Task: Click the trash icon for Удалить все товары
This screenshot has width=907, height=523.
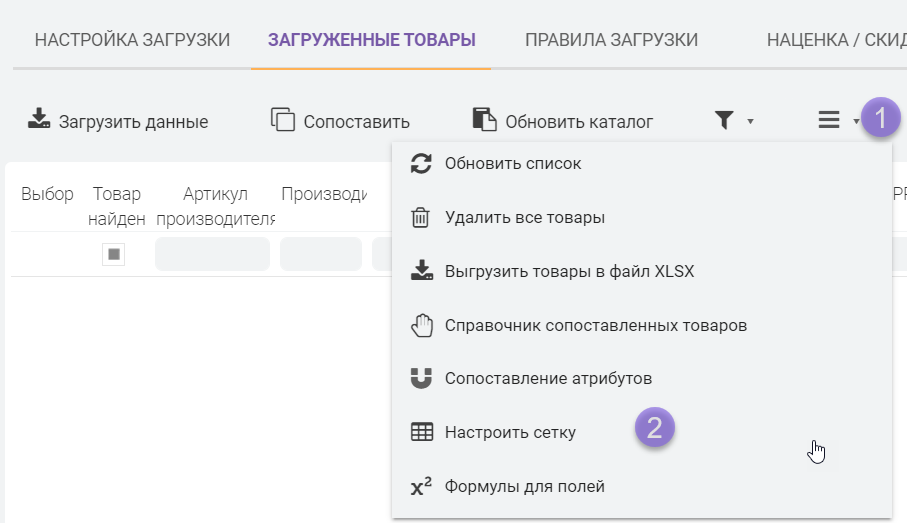Action: coord(422,218)
